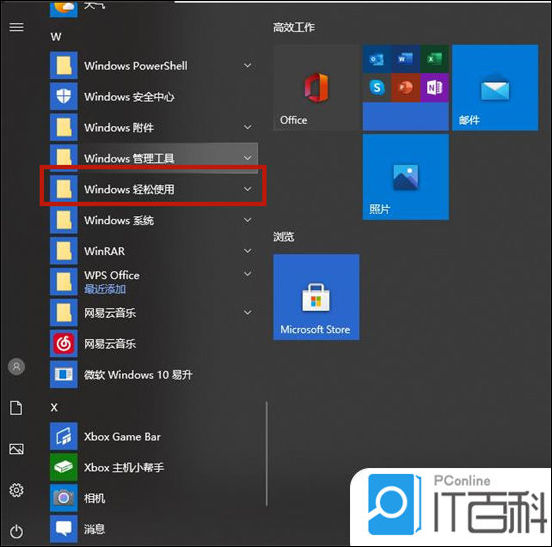Open the Microsoft Store tile
This screenshot has height=547, width=552.
[x=316, y=297]
